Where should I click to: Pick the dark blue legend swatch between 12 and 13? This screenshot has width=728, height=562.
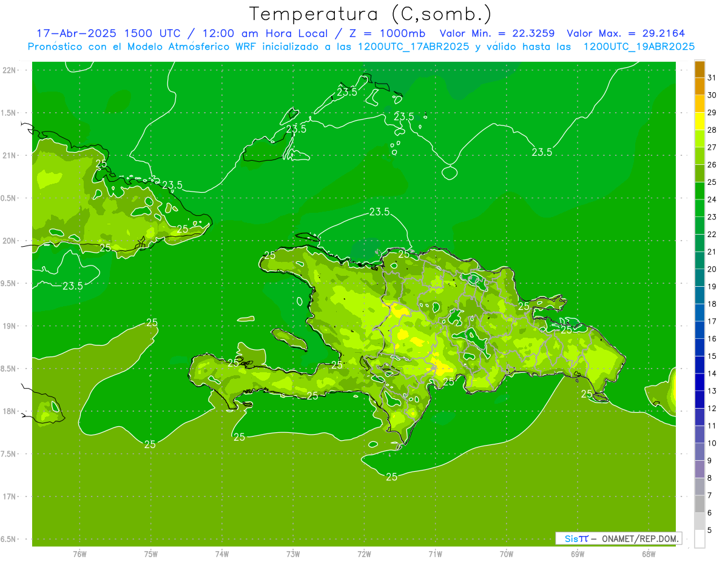pos(699,400)
